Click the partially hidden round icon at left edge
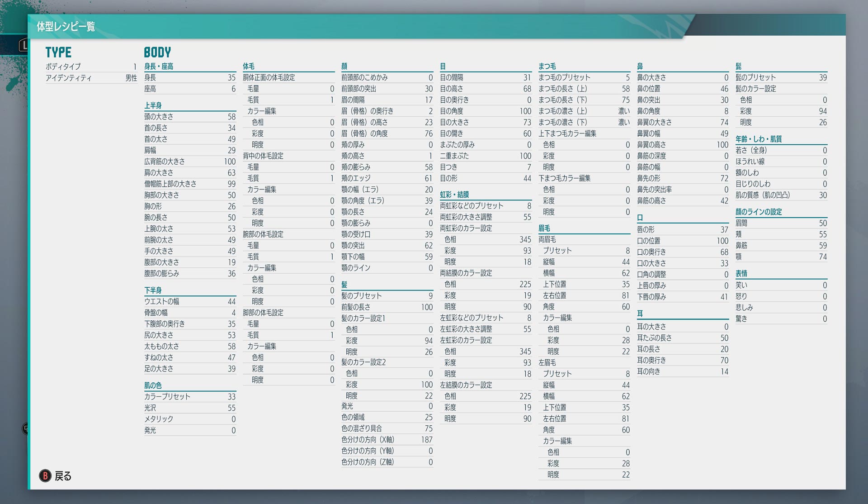This screenshot has height=504, width=868. click(x=25, y=428)
